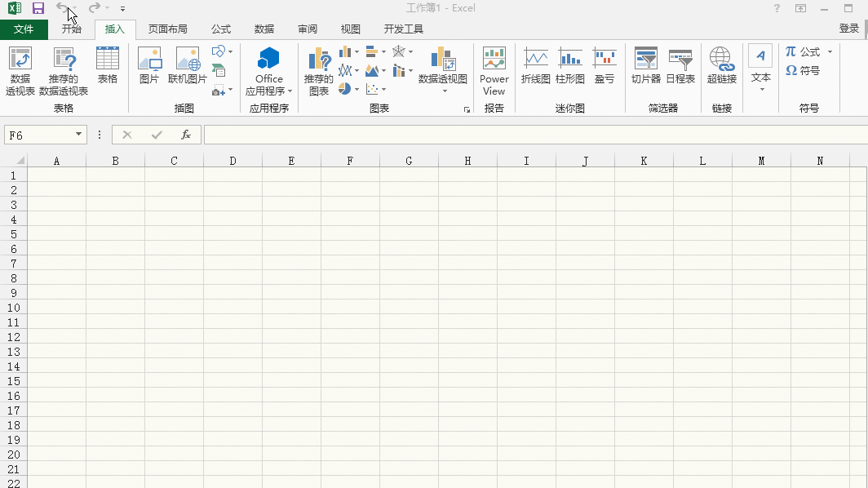Insert a Symbol (Ω 符号)
The width and height of the screenshot is (868, 488).
pos(803,70)
